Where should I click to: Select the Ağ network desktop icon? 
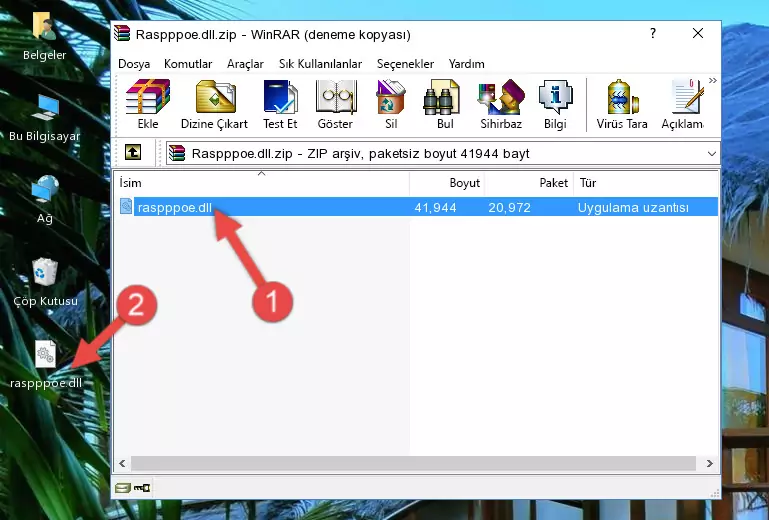pyautogui.click(x=45, y=200)
